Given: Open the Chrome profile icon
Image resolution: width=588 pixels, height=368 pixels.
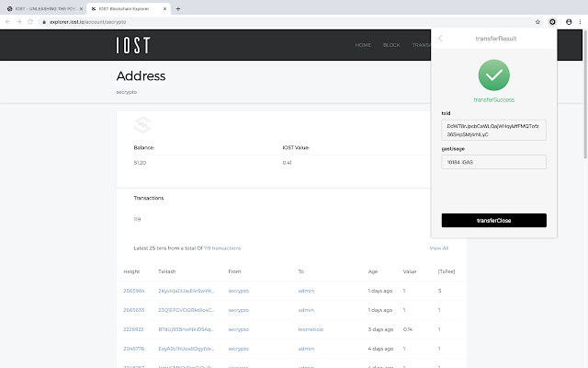Looking at the screenshot, I should pyautogui.click(x=569, y=22).
